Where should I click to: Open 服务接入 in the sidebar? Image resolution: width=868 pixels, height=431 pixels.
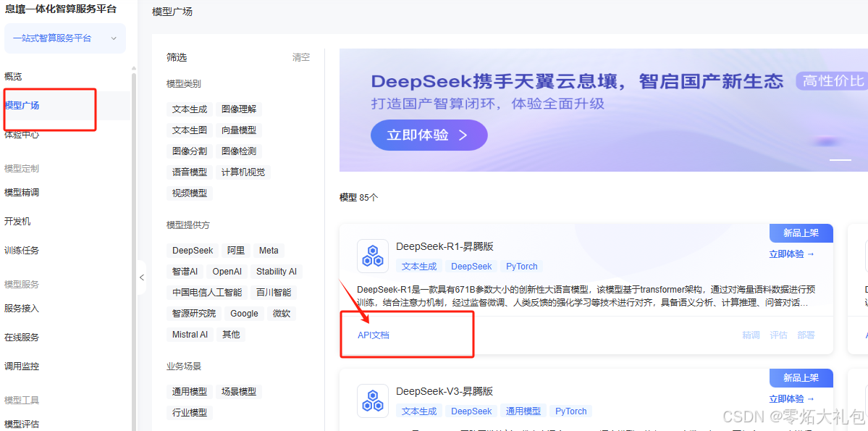(x=22, y=308)
